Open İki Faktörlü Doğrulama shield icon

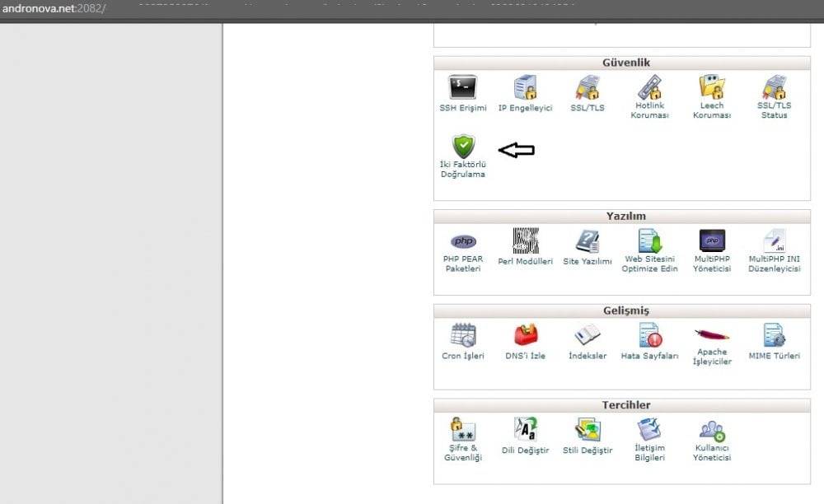click(x=463, y=147)
